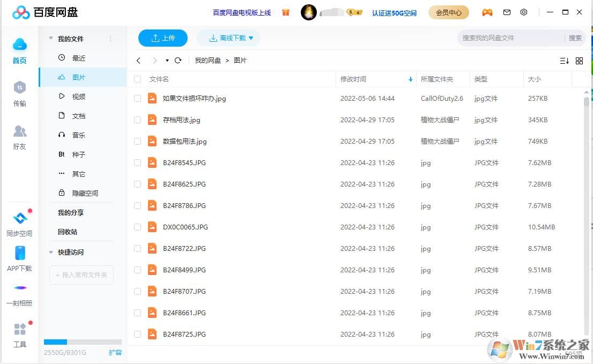Open the 工具 (Tools) panel
593x364 pixels.
coord(19,332)
